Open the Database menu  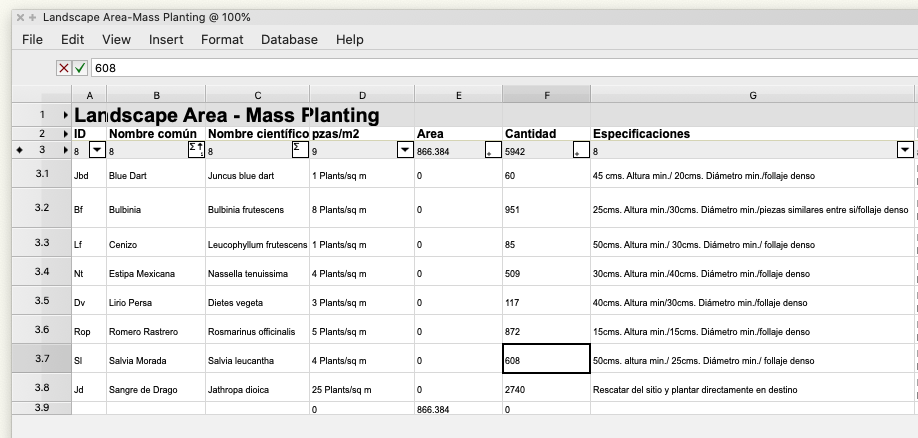coord(289,40)
